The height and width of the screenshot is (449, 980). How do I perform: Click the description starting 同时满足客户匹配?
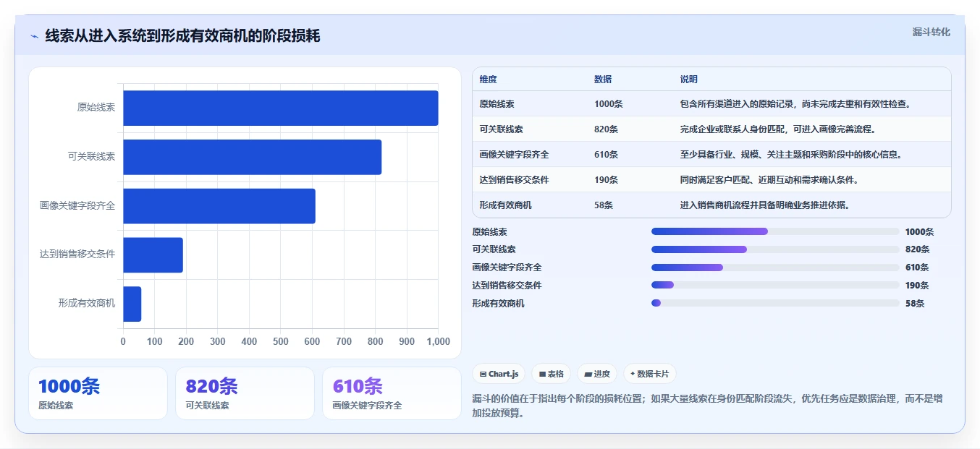pos(769,180)
